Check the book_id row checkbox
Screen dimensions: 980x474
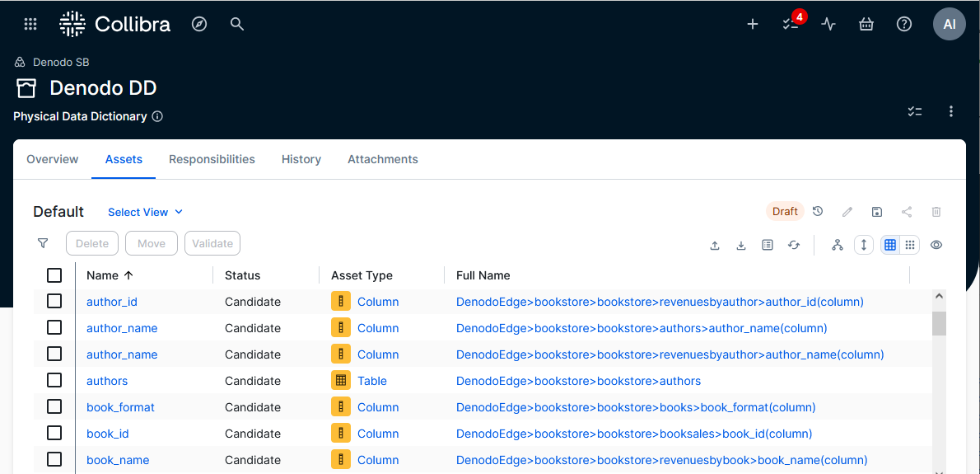click(x=54, y=433)
